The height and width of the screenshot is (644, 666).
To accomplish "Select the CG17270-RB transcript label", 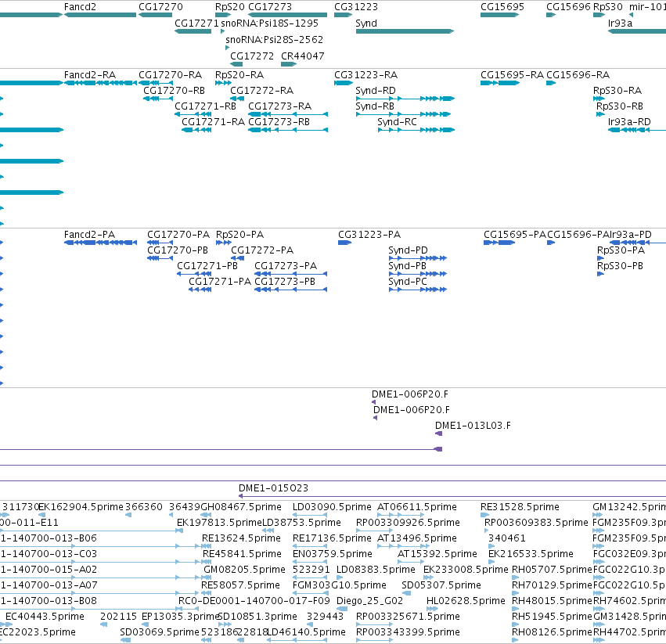I will pyautogui.click(x=175, y=91).
